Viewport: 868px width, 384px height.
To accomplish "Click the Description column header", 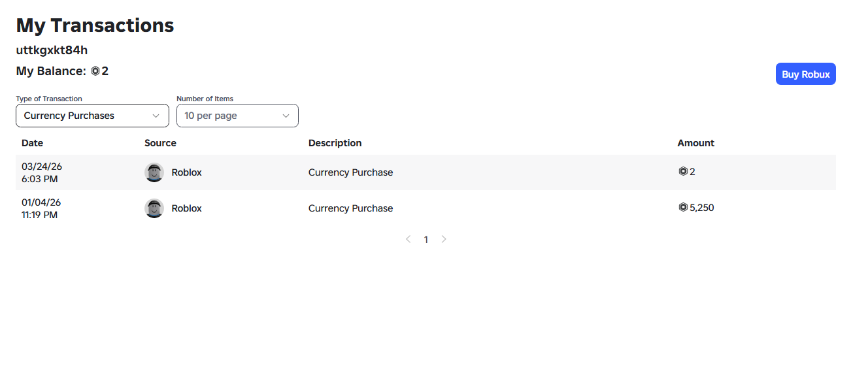I will 335,143.
